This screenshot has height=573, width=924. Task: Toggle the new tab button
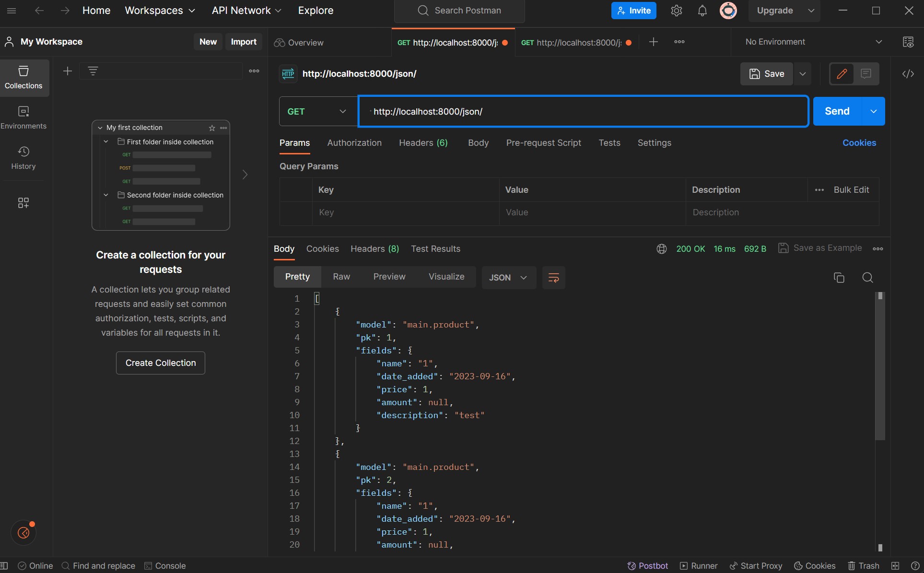(x=654, y=42)
